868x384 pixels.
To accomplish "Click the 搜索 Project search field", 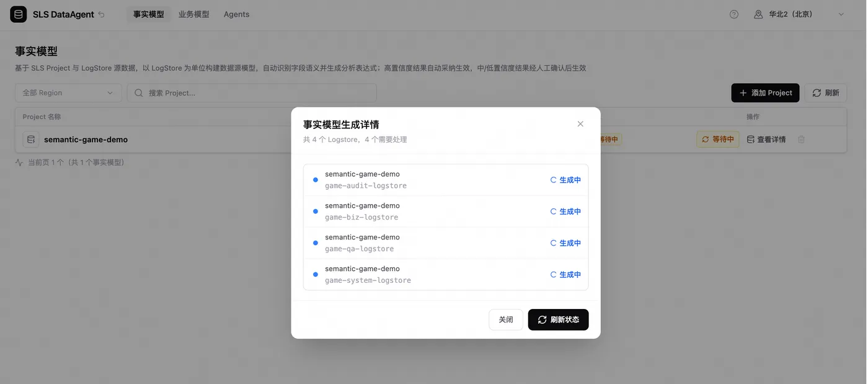I will (x=252, y=93).
